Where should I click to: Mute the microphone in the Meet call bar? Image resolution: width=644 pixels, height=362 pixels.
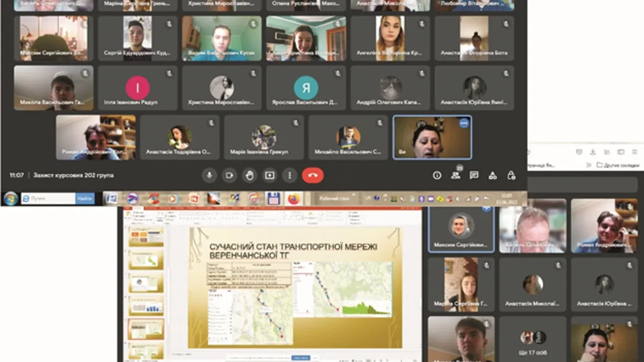coord(209,175)
